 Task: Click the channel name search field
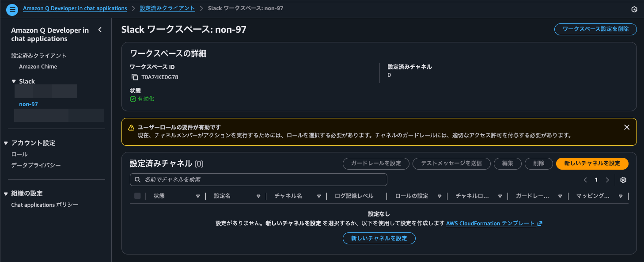pyautogui.click(x=258, y=180)
